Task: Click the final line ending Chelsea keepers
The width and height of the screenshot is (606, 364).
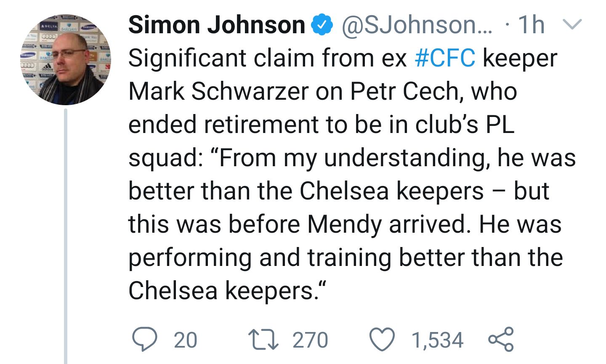Action: click(227, 290)
